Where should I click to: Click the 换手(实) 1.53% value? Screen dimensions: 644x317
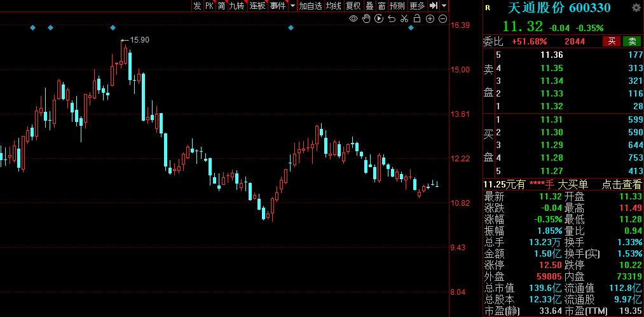[x=629, y=253]
